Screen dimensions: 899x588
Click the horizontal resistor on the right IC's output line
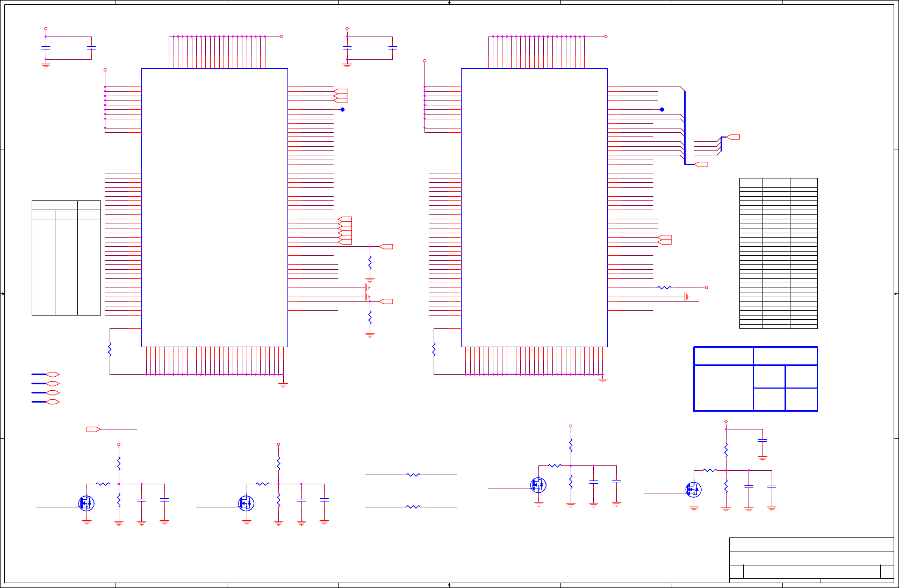(665, 288)
